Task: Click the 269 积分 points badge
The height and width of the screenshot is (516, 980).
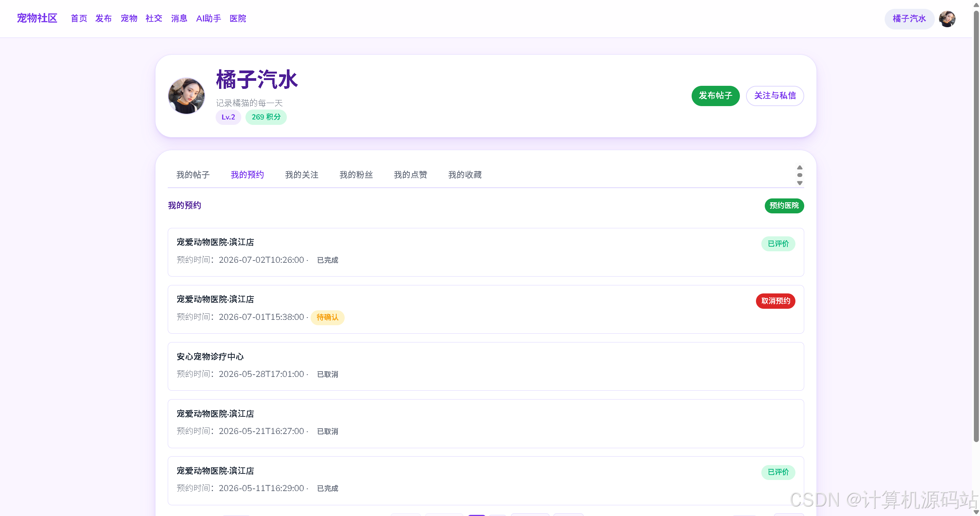Action: pos(266,117)
